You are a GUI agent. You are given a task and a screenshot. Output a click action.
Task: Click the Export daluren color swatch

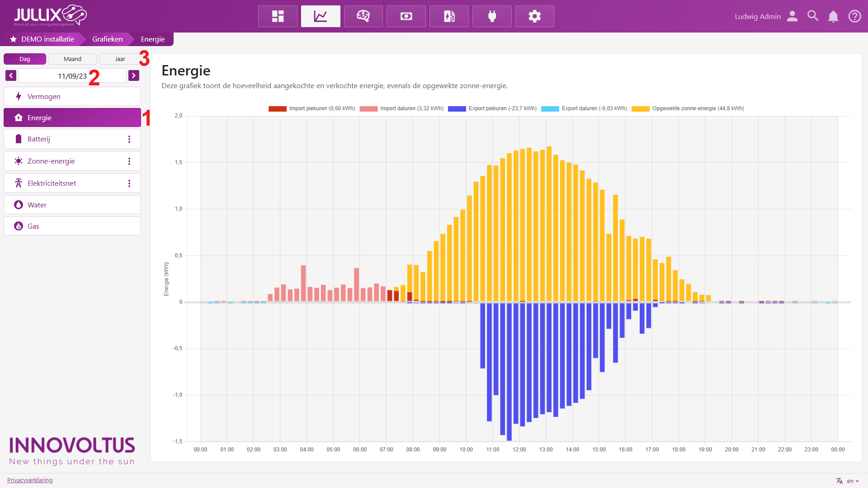[x=550, y=108]
